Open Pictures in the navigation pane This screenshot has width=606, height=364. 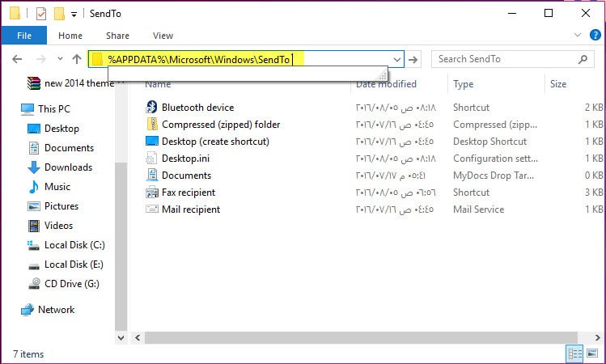point(53,206)
